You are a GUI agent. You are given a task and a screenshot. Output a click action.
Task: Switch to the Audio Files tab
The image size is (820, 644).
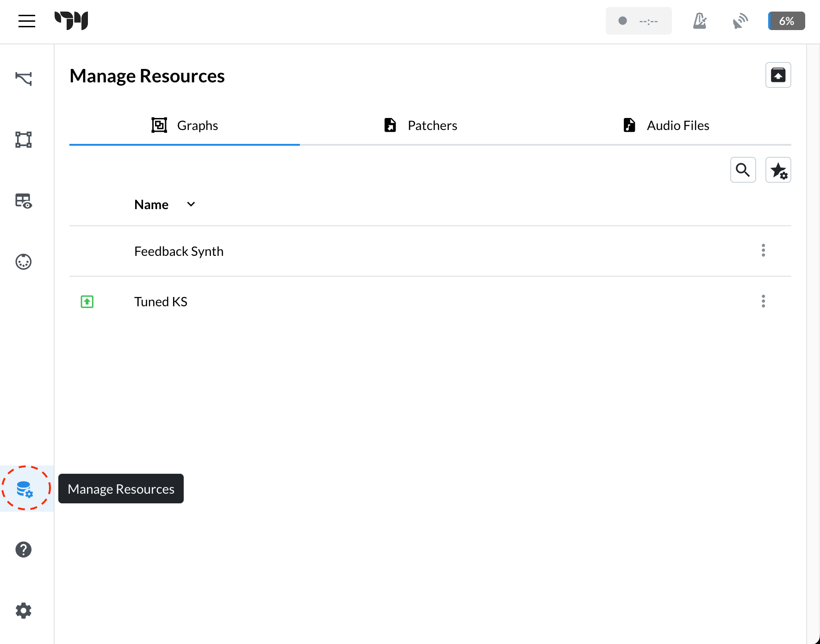click(x=666, y=125)
